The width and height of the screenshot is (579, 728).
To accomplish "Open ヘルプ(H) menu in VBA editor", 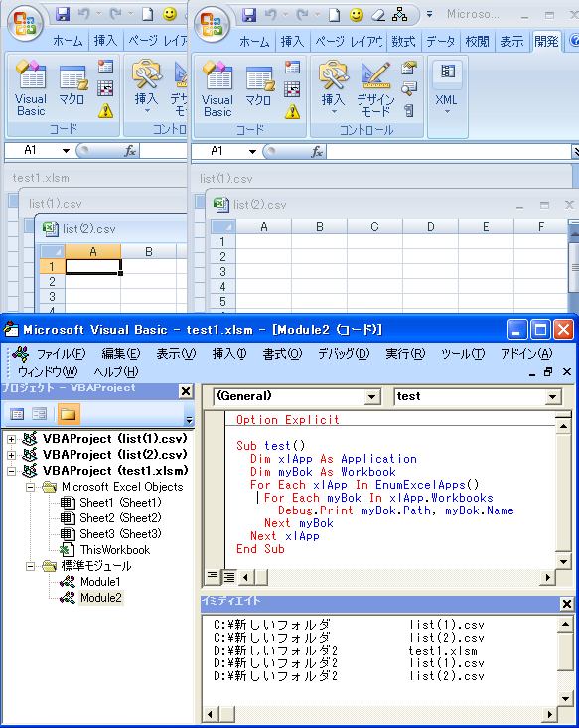I will point(115,372).
